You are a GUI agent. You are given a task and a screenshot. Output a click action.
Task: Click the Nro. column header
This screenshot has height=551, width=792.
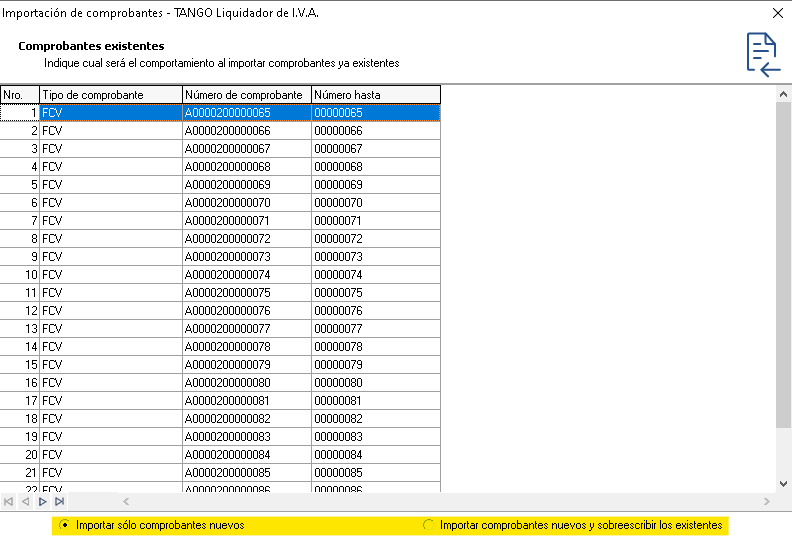[x=20, y=95]
